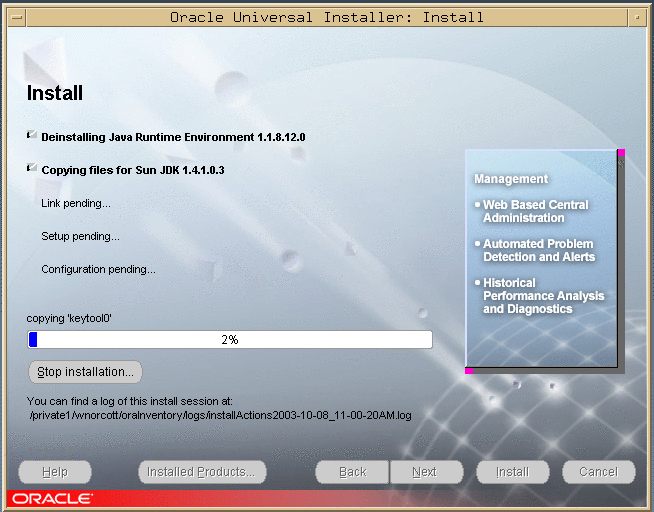Click the Stop installation button

tap(85, 371)
